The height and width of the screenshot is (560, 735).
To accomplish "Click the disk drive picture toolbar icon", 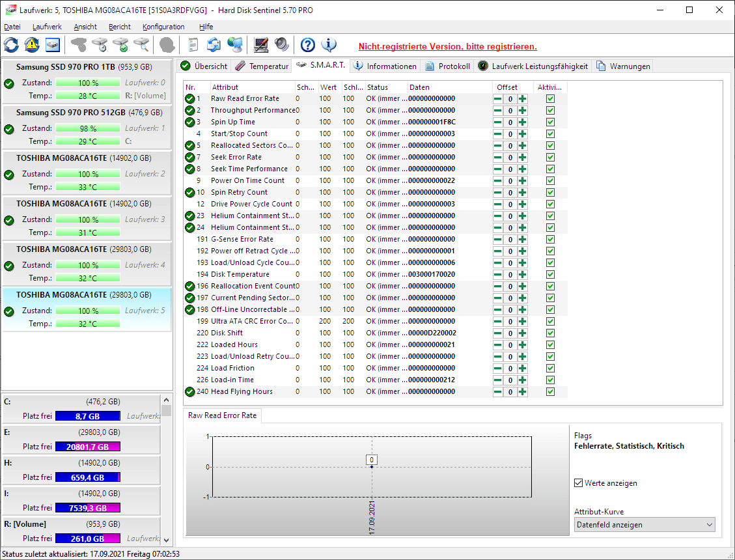I will pos(53,45).
